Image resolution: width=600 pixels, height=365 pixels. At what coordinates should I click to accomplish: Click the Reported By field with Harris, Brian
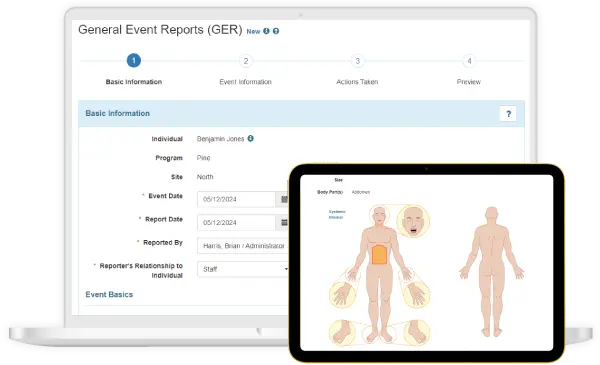[243, 246]
